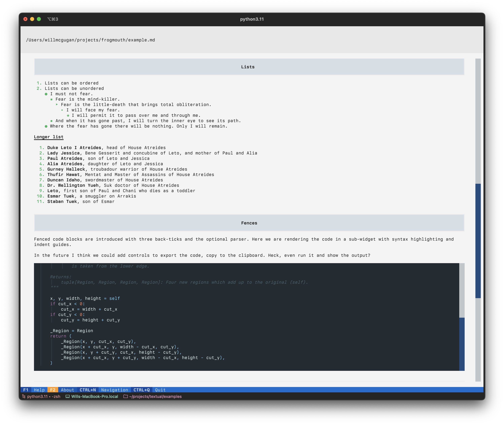Click the ⌥⌘3 indicator in the title bar
Image resolution: width=504 pixels, height=425 pixels.
point(52,19)
